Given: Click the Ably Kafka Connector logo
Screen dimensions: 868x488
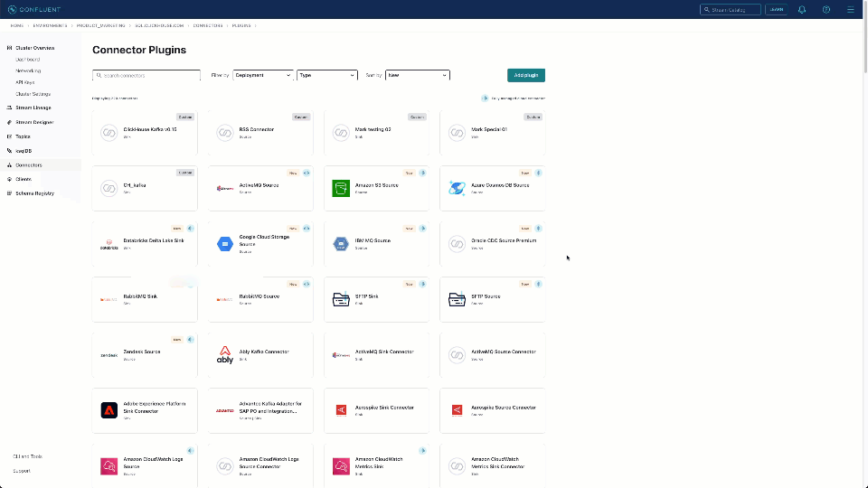Looking at the screenshot, I should coord(225,354).
